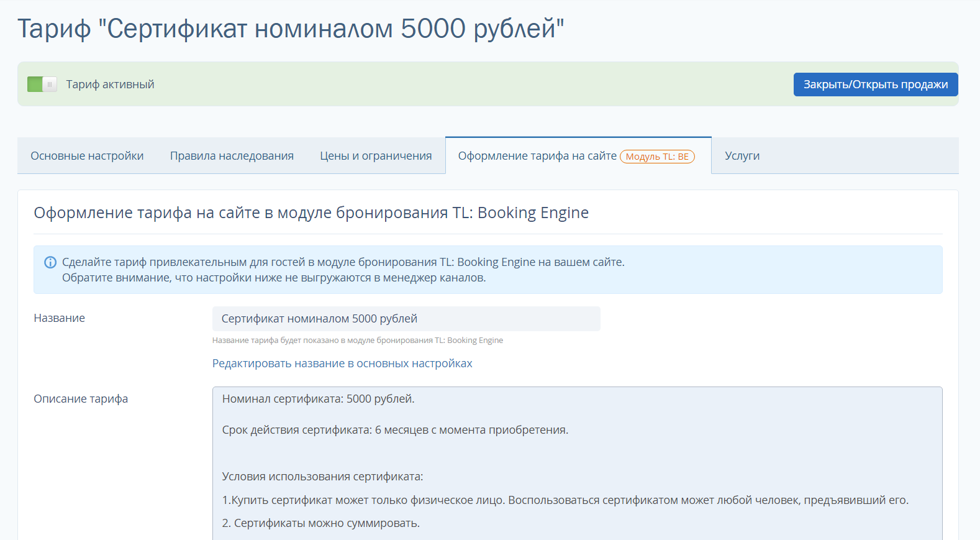Click the line "1.Купить сертификат может только физическое лицо"

565,500
